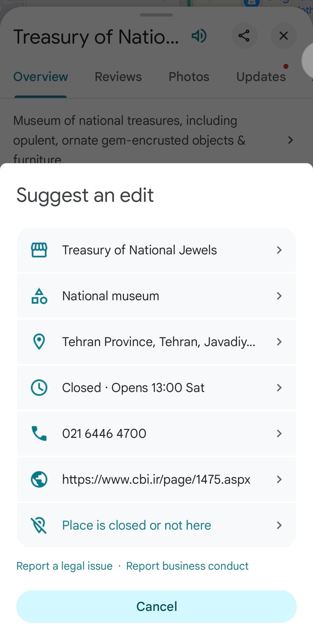Image resolution: width=313 pixels, height=644 pixels.
Task: Tap the share icon in the header
Action: coord(244,36)
